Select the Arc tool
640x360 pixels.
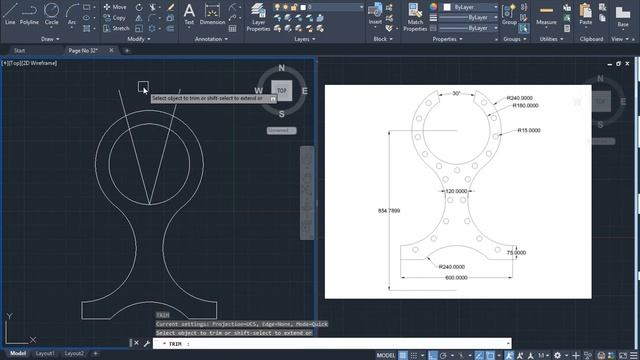(x=72, y=14)
